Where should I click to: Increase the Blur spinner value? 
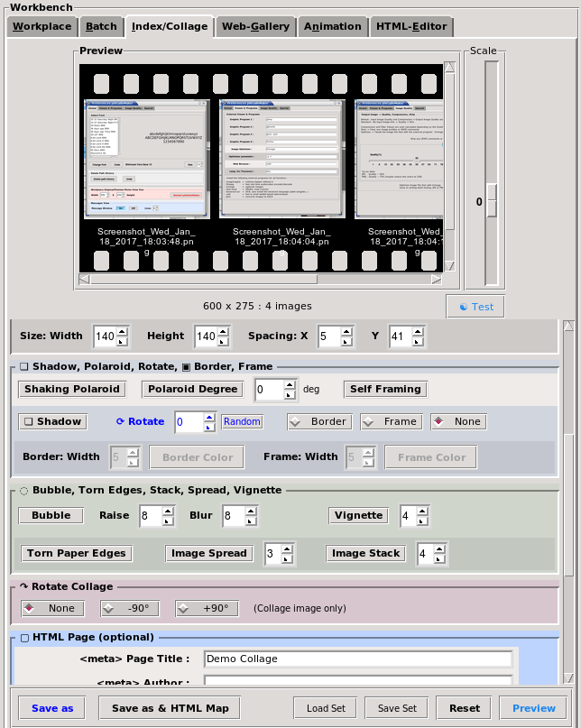251,511
